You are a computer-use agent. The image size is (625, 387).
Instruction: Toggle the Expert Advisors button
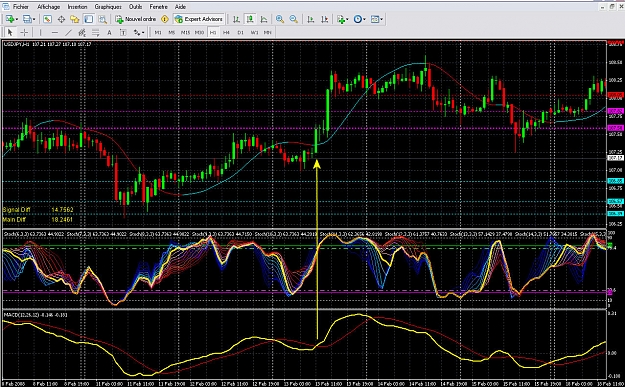[199, 19]
